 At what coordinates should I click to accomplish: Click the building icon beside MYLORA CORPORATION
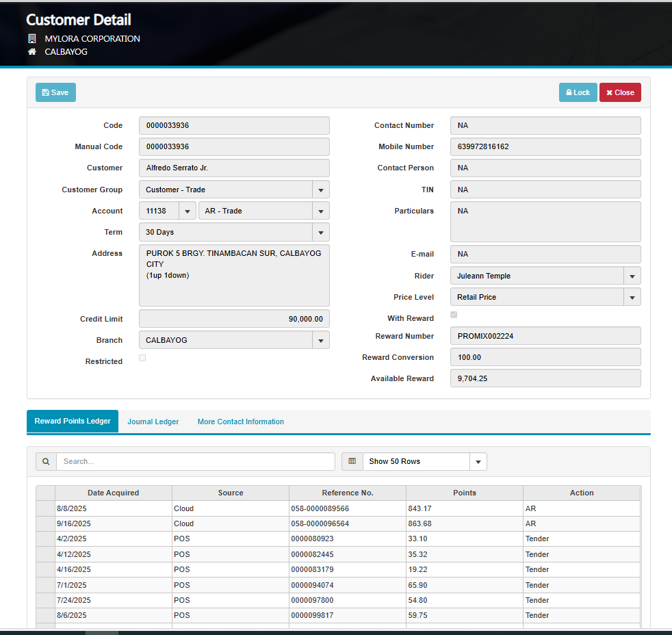pos(31,39)
